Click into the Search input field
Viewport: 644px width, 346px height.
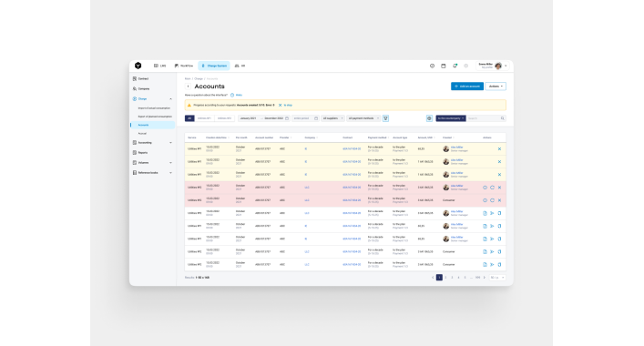(x=483, y=118)
